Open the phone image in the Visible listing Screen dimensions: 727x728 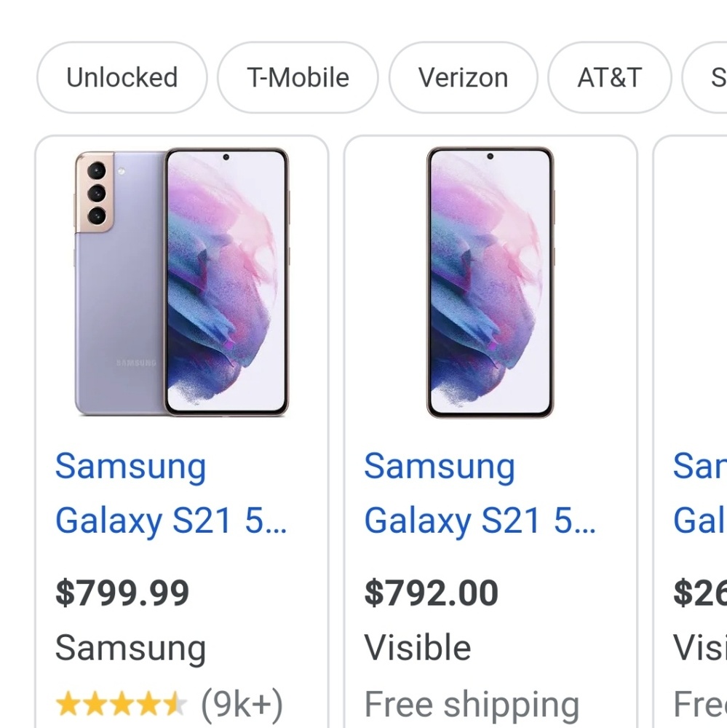point(490,282)
